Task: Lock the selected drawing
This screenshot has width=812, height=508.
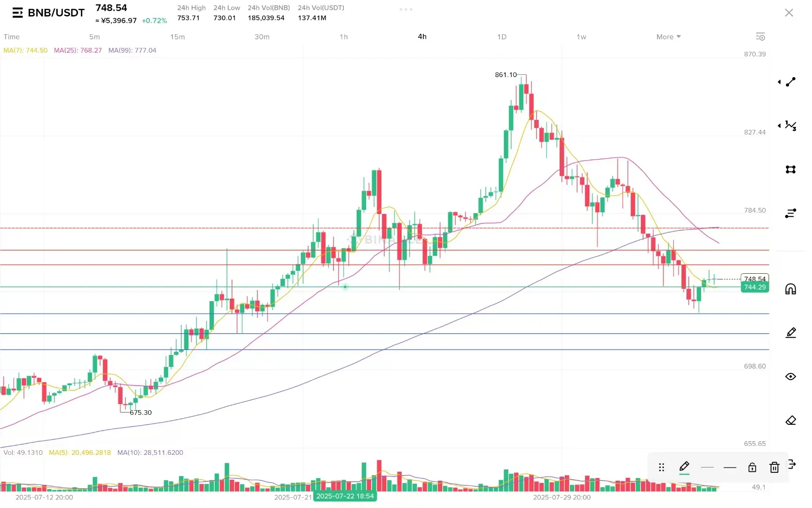Action: (x=752, y=467)
